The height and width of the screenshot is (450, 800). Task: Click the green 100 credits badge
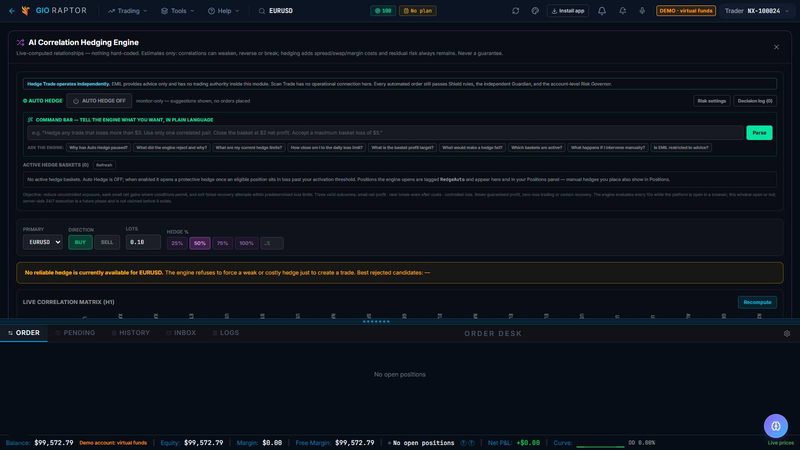tap(383, 11)
